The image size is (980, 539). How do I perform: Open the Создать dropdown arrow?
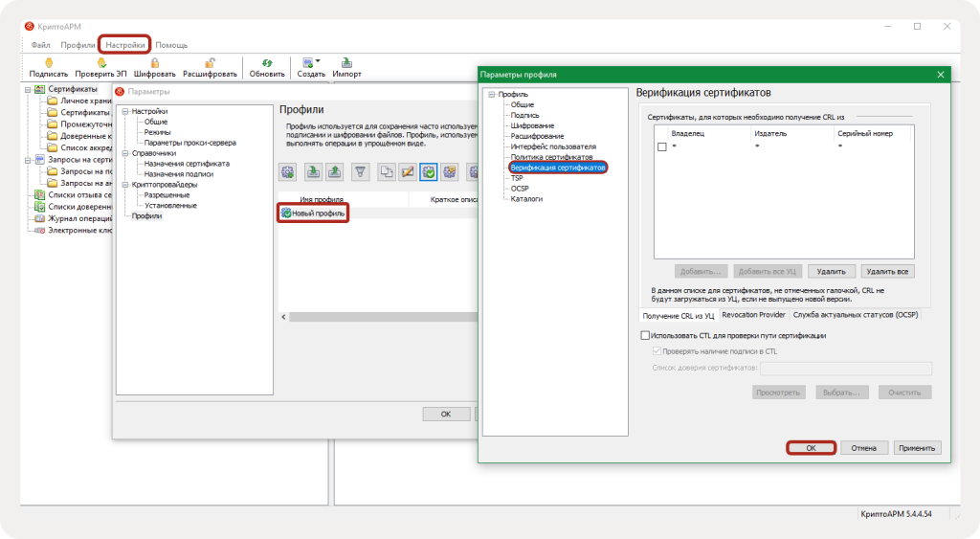coord(318,61)
